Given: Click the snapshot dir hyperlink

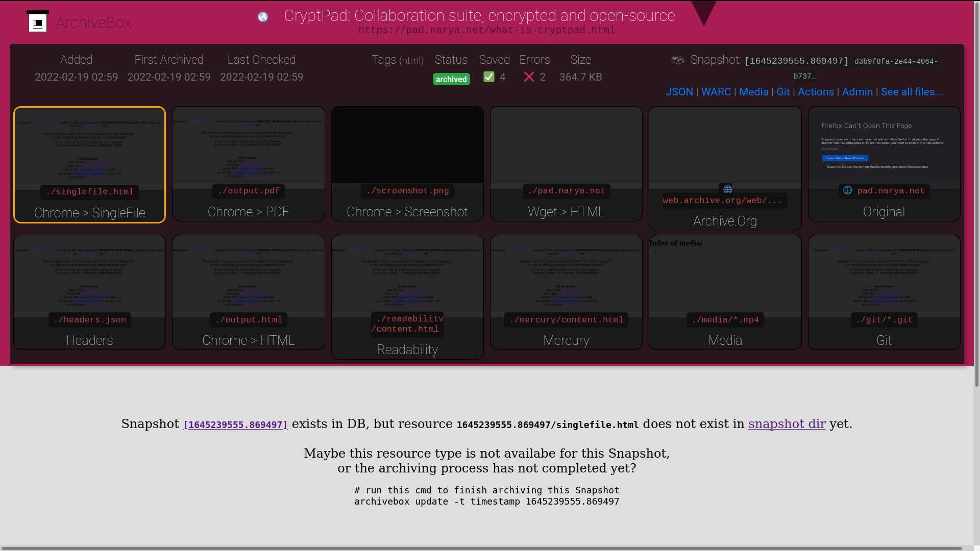Looking at the screenshot, I should (787, 424).
